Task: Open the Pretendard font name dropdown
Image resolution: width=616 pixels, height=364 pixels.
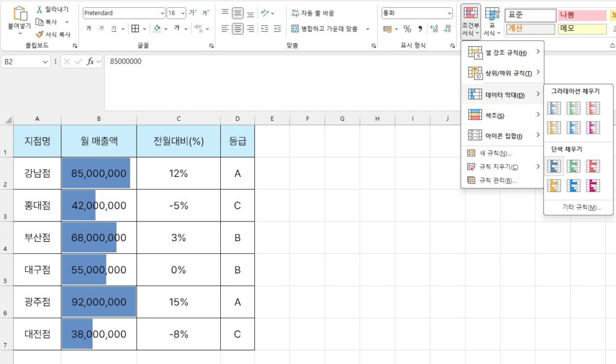Action: click(162, 13)
